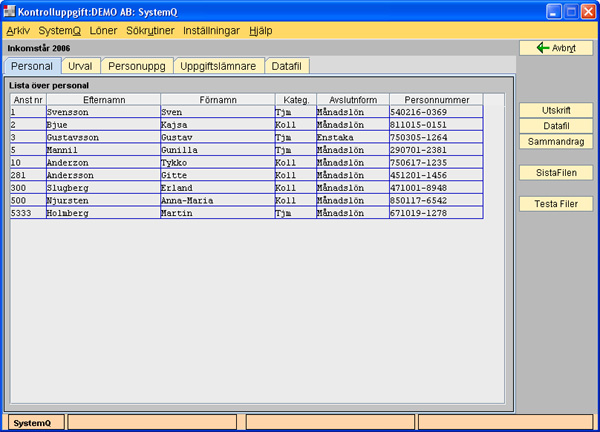Sort list by Efternamn column header
The width and height of the screenshot is (600, 432).
point(102,100)
